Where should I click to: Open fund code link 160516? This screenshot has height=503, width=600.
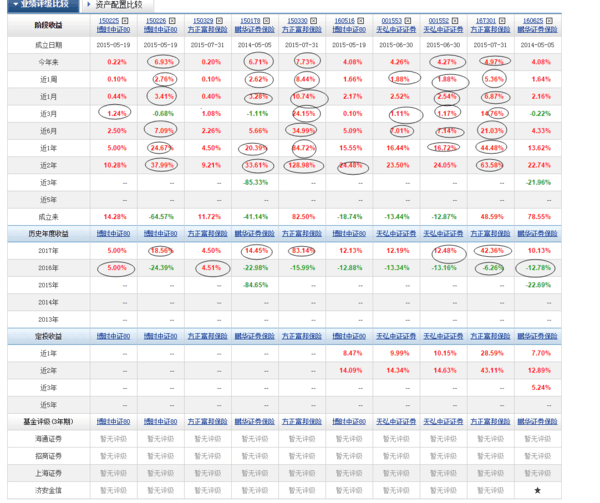(x=344, y=21)
